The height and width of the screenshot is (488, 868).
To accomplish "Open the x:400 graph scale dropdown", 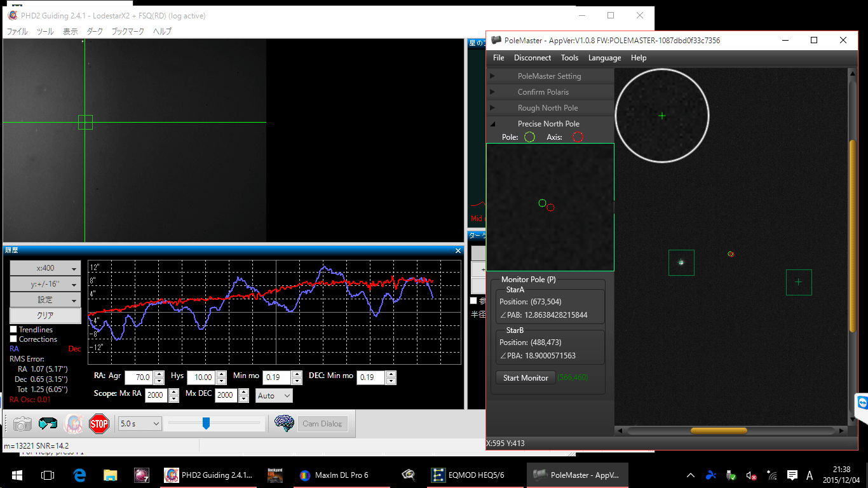I will [45, 268].
